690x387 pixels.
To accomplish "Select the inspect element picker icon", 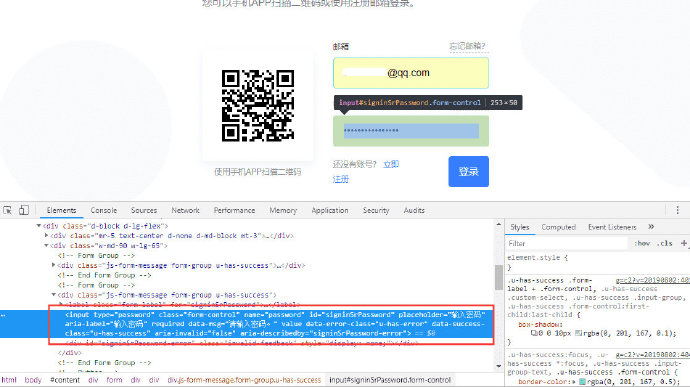I will point(7,210).
